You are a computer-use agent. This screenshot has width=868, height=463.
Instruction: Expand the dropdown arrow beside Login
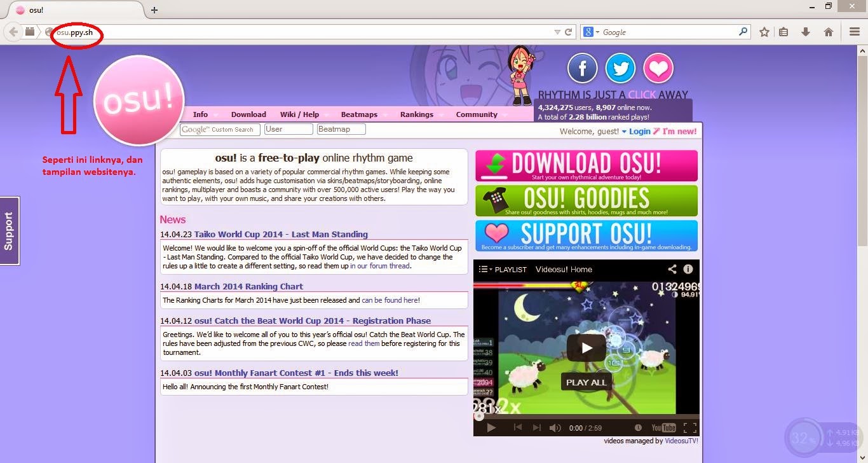coord(624,132)
